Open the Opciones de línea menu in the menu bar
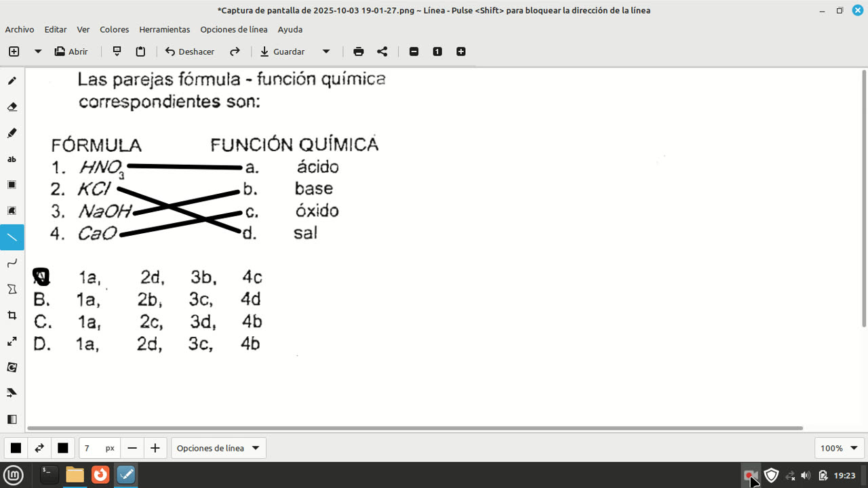Viewport: 868px width, 488px height. 234,29
